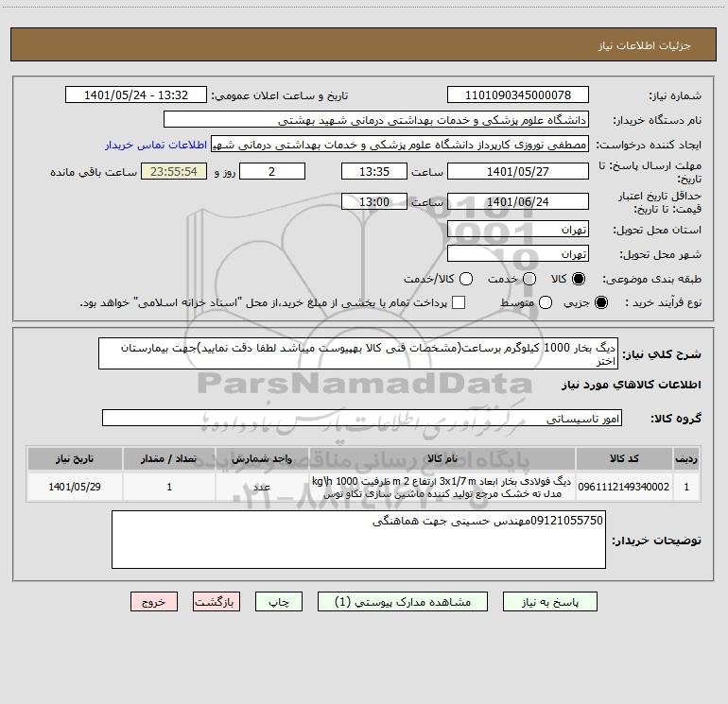Select the خدمت radio button
This screenshot has width=728, height=704.
click(529, 279)
